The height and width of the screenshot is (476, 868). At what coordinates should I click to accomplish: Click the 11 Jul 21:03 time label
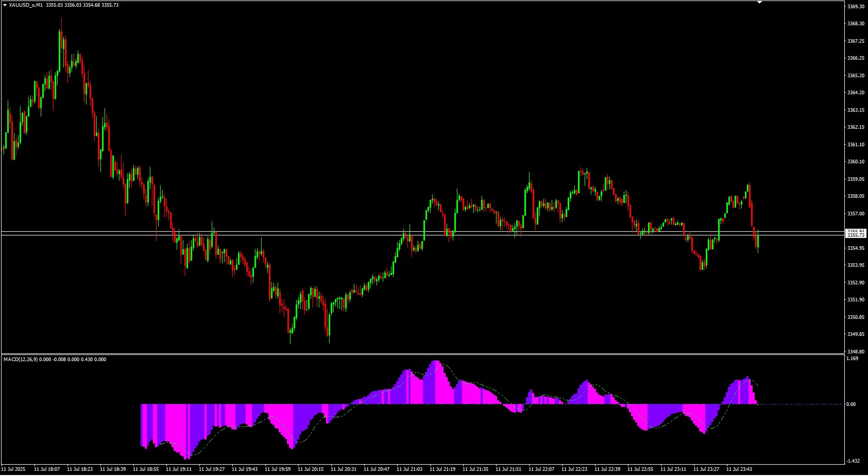pyautogui.click(x=410, y=469)
